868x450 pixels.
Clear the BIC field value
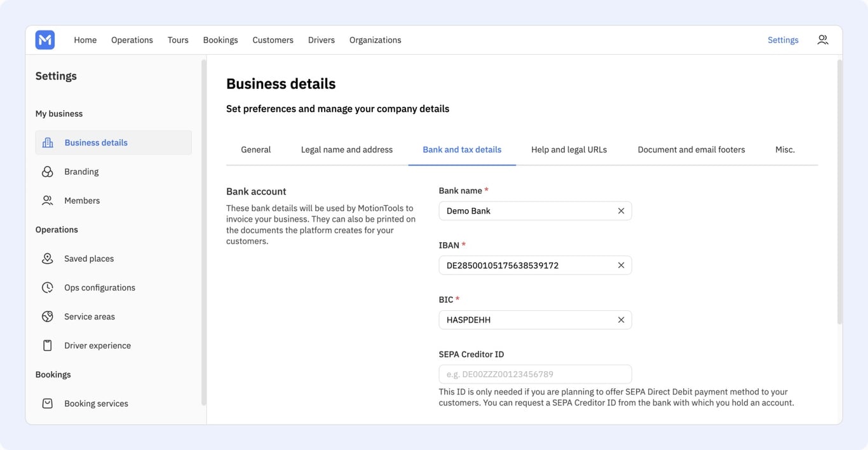[x=621, y=320]
